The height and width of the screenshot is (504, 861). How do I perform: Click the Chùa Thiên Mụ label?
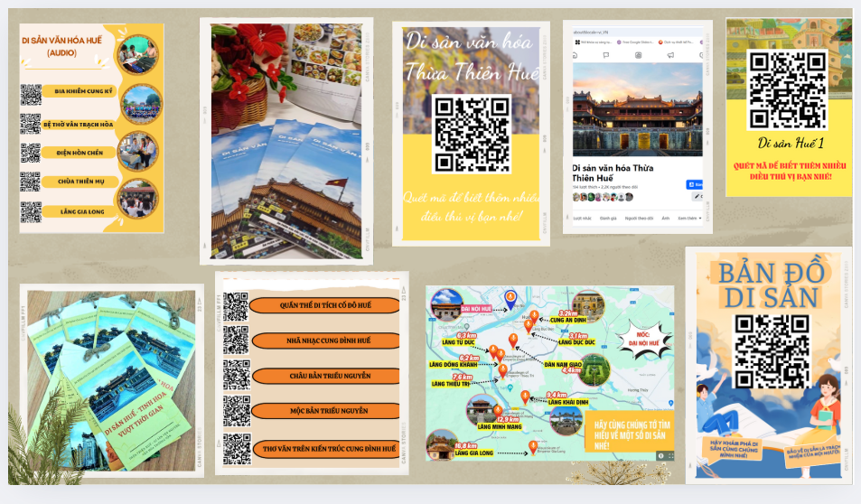(80, 182)
